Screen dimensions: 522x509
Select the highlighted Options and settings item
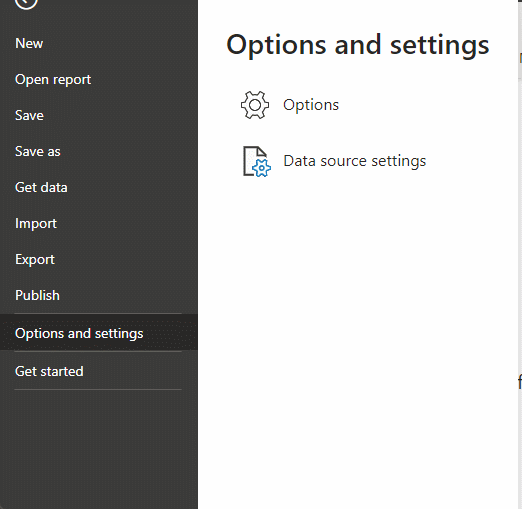[x=99, y=333]
